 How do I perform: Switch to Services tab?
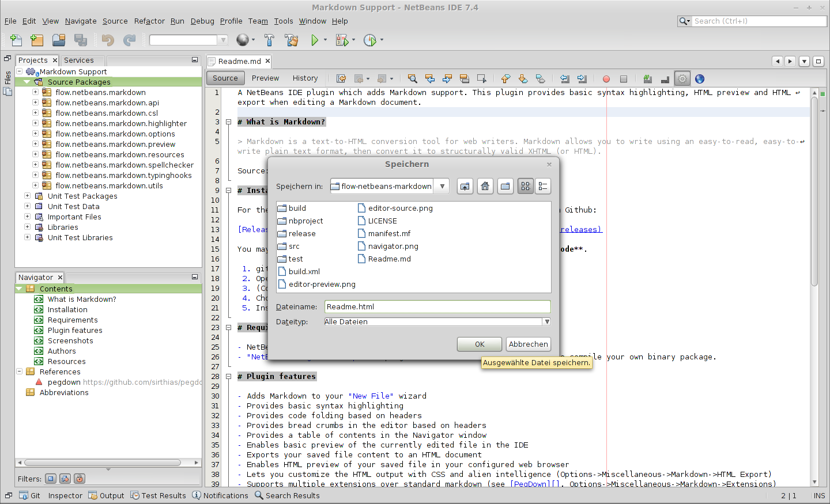pyautogui.click(x=79, y=60)
